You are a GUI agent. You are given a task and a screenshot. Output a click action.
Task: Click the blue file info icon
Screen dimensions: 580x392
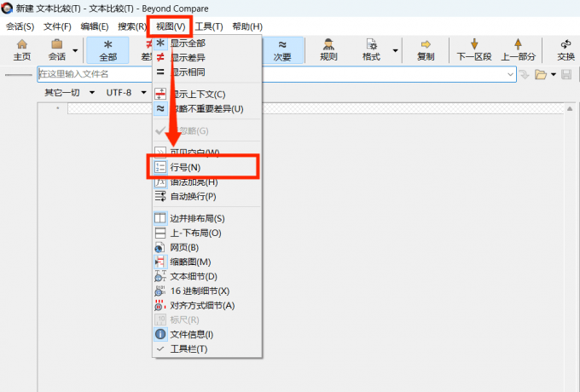(x=160, y=334)
